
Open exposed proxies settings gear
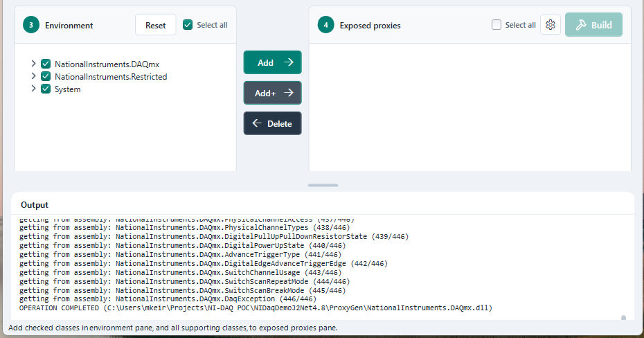point(551,25)
